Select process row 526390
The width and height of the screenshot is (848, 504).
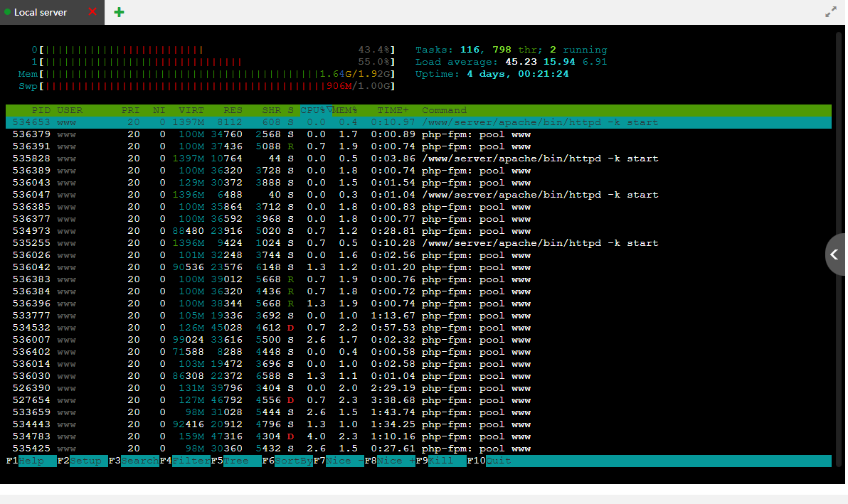(x=418, y=388)
